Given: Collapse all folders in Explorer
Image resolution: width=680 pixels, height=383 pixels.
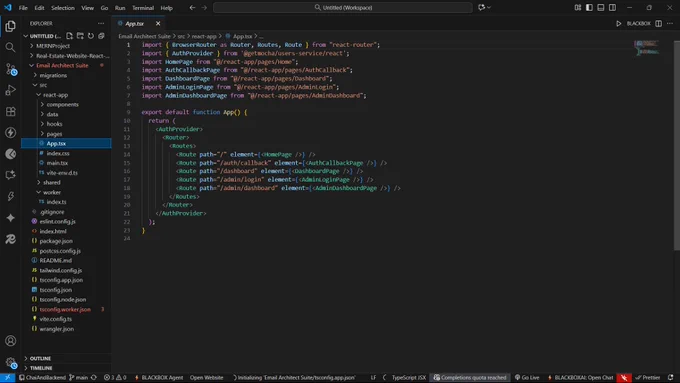Looking at the screenshot, I should [x=101, y=36].
